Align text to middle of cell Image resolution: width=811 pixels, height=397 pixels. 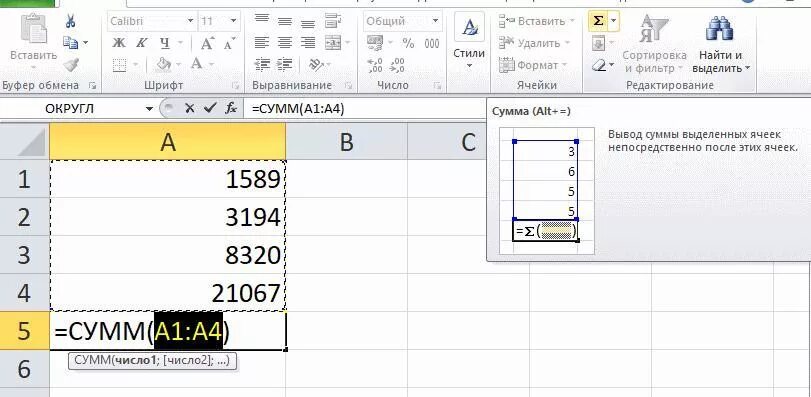[x=285, y=21]
